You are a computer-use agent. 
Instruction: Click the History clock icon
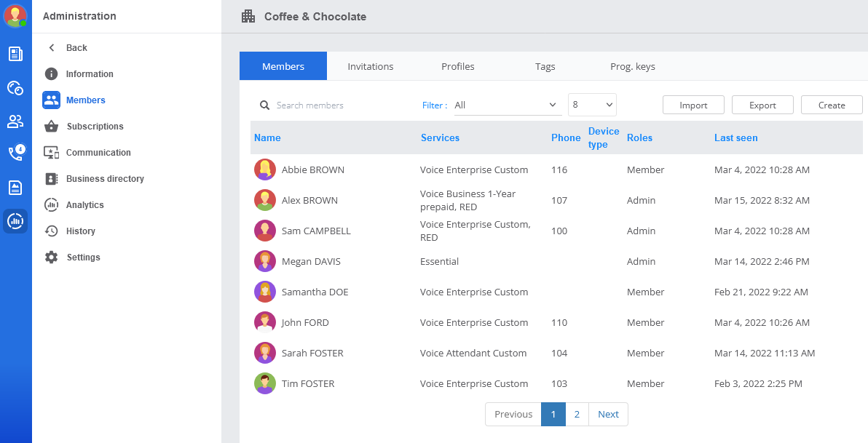click(x=52, y=231)
